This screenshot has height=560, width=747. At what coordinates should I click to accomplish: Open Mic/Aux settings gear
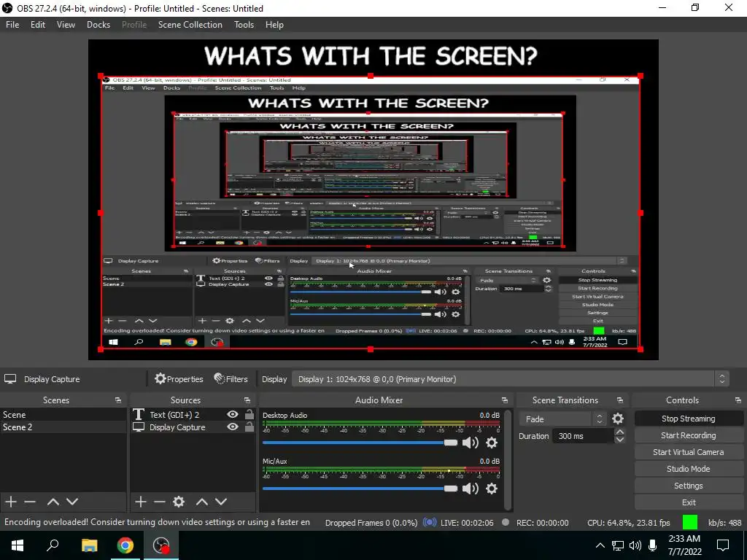pyautogui.click(x=492, y=489)
